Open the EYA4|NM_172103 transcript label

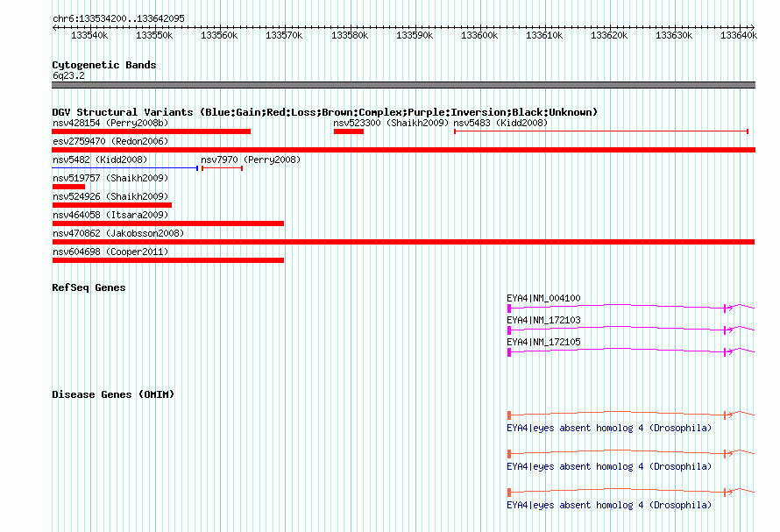[x=543, y=320]
